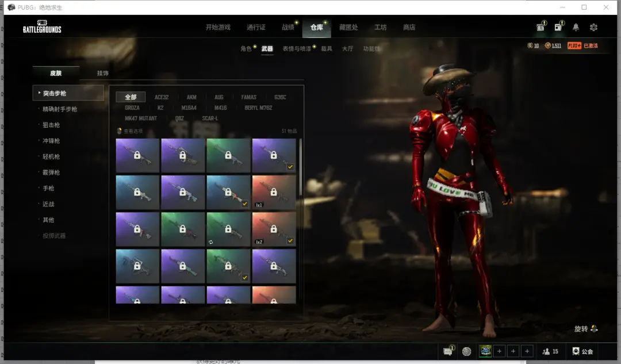Open the notifications bell
The height and width of the screenshot is (364, 621).
(x=576, y=27)
